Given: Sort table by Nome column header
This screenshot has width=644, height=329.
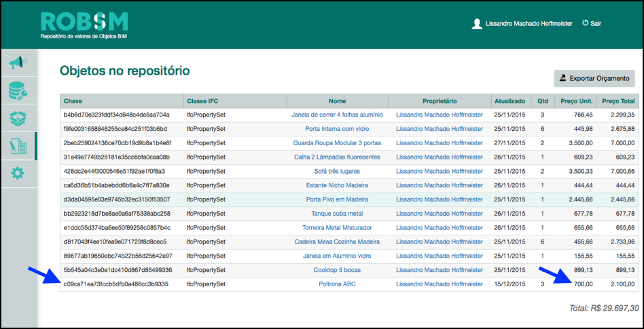Looking at the screenshot, I should pos(337,101).
